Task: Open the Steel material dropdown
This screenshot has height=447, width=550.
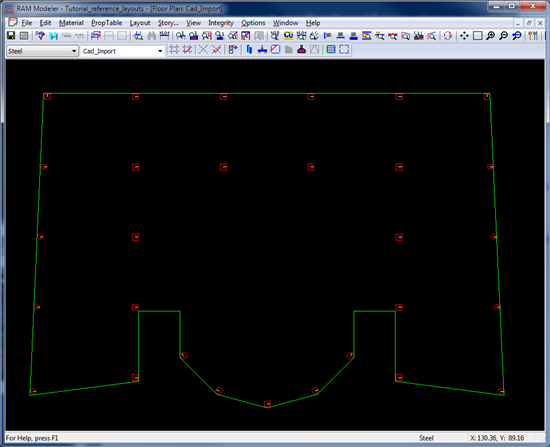Action: click(42, 51)
